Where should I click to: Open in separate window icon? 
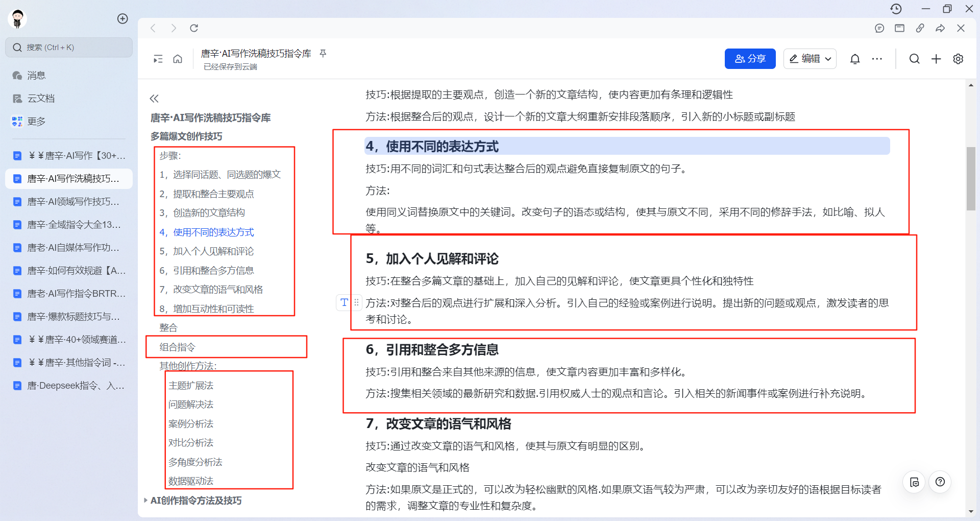pos(899,28)
